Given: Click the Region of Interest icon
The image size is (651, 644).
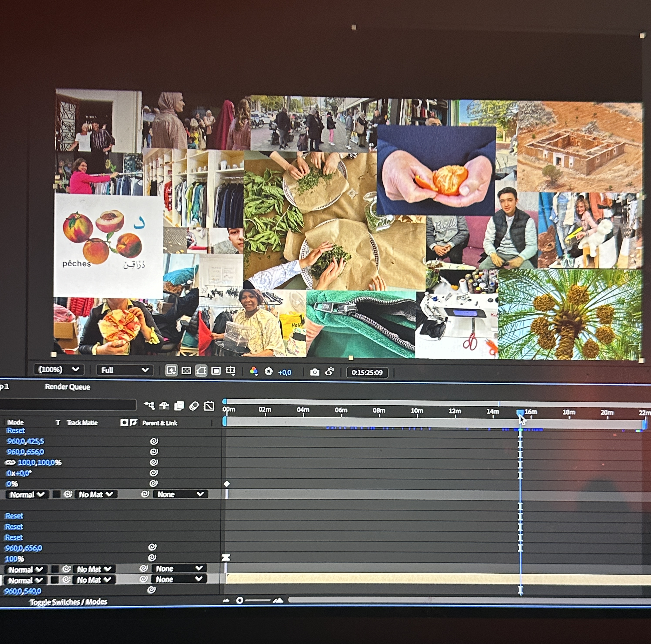Looking at the screenshot, I should pyautogui.click(x=216, y=371).
